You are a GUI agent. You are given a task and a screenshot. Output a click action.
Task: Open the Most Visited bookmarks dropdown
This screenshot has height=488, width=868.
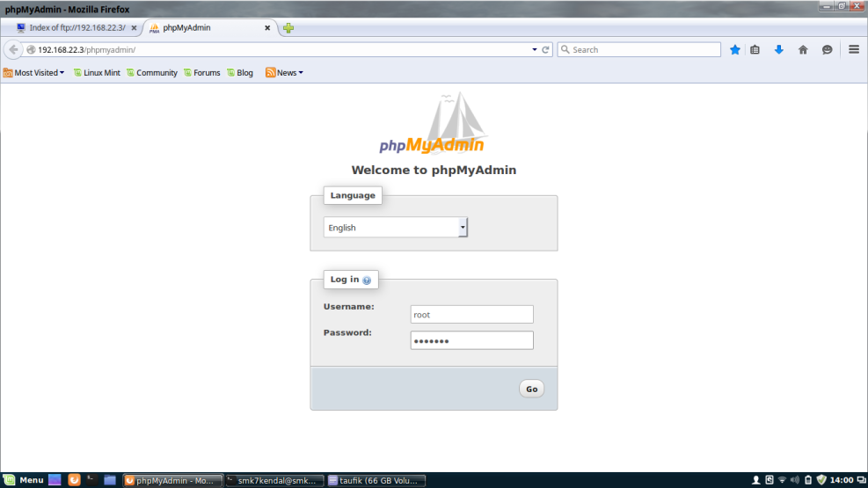(34, 73)
